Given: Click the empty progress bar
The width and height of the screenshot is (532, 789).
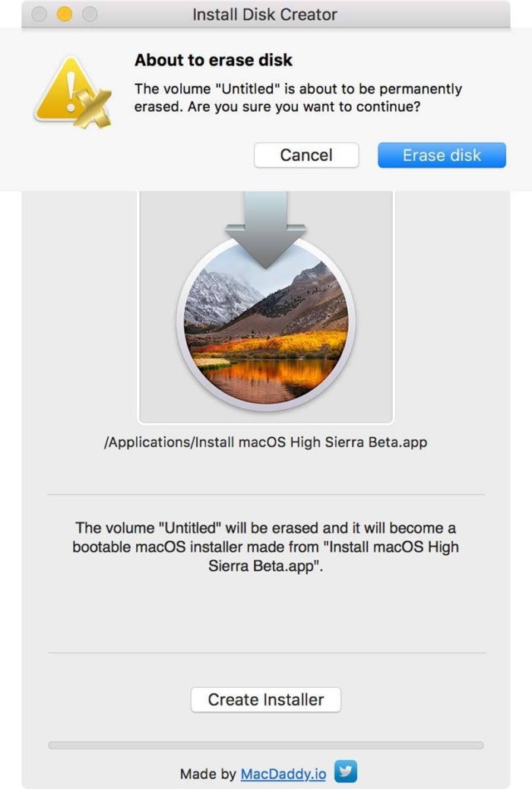Looking at the screenshot, I should pos(266,745).
